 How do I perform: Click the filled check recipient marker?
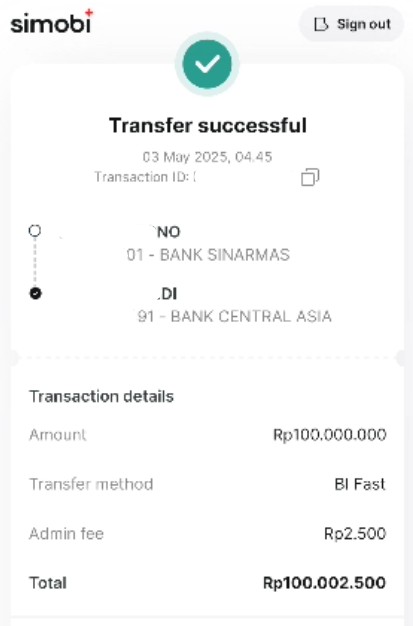36,293
